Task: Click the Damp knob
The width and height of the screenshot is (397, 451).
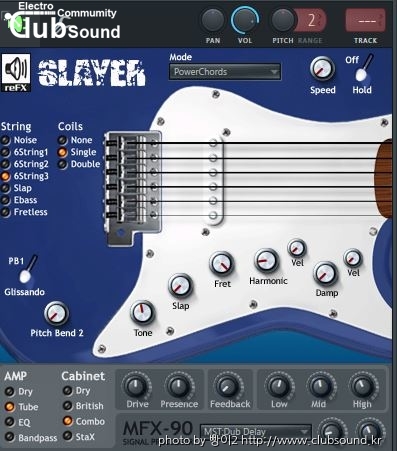Action: coord(325,274)
